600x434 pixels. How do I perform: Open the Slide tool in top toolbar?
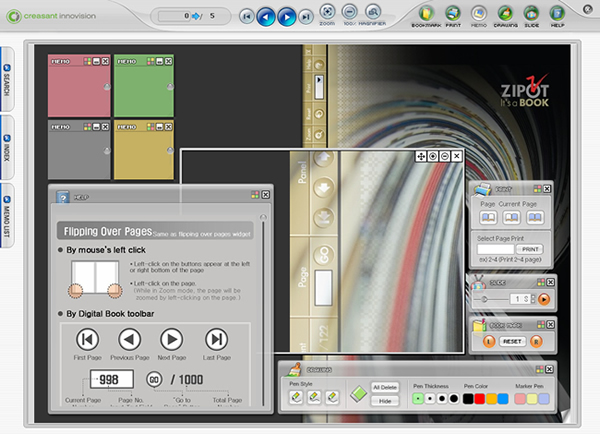pos(531,14)
